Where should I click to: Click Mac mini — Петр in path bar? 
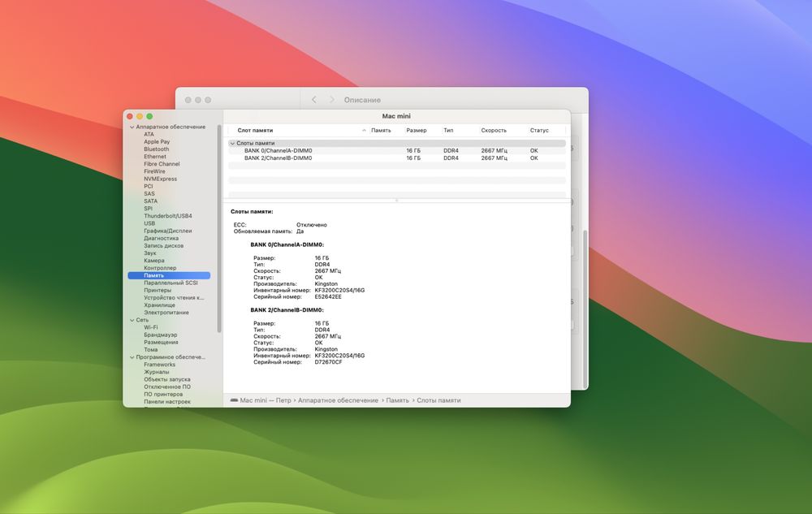click(x=266, y=400)
